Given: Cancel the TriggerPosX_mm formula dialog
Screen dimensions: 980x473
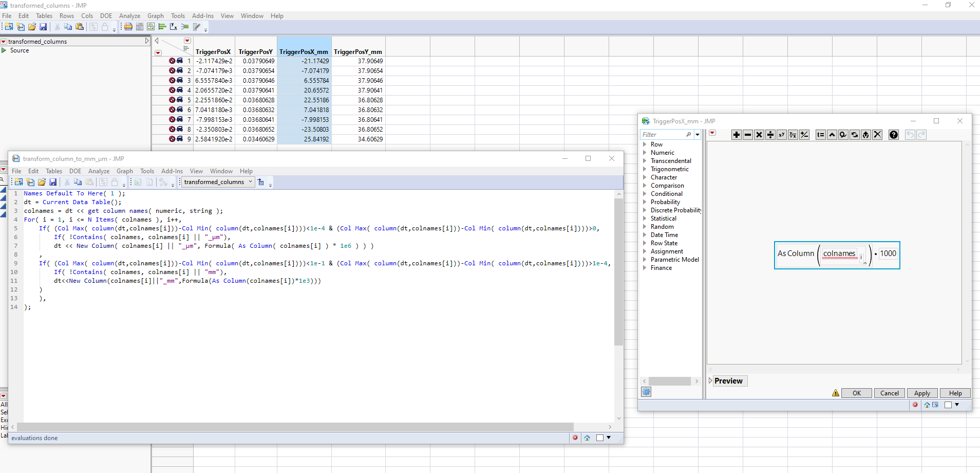Looking at the screenshot, I should tap(889, 393).
